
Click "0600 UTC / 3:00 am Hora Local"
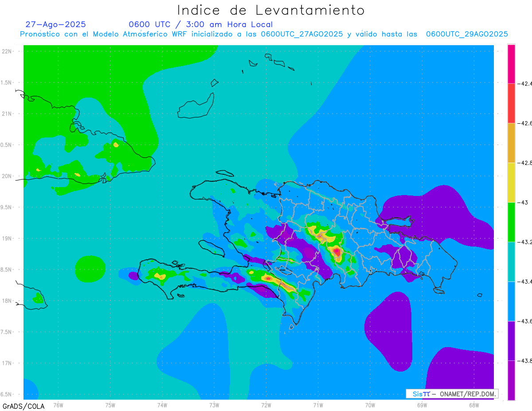tap(200, 24)
